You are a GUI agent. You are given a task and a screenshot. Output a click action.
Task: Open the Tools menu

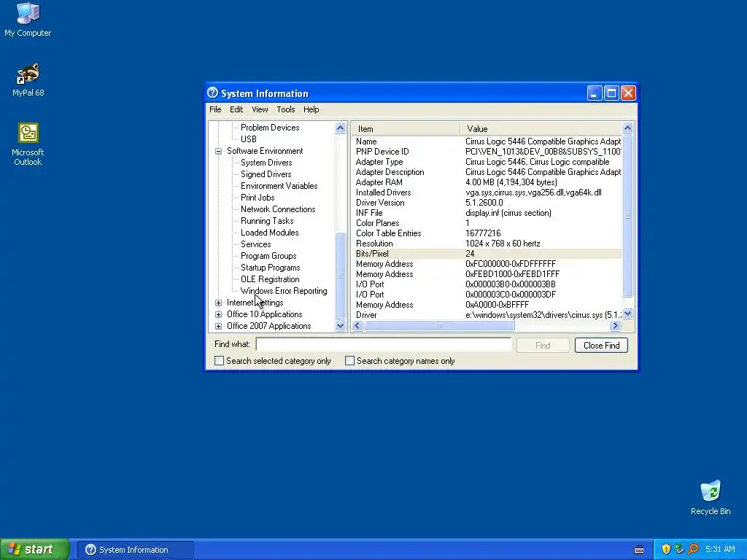(286, 109)
